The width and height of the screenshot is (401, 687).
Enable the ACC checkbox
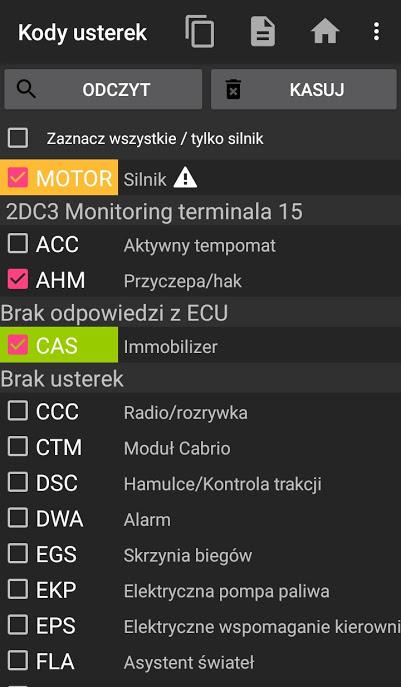click(18, 244)
